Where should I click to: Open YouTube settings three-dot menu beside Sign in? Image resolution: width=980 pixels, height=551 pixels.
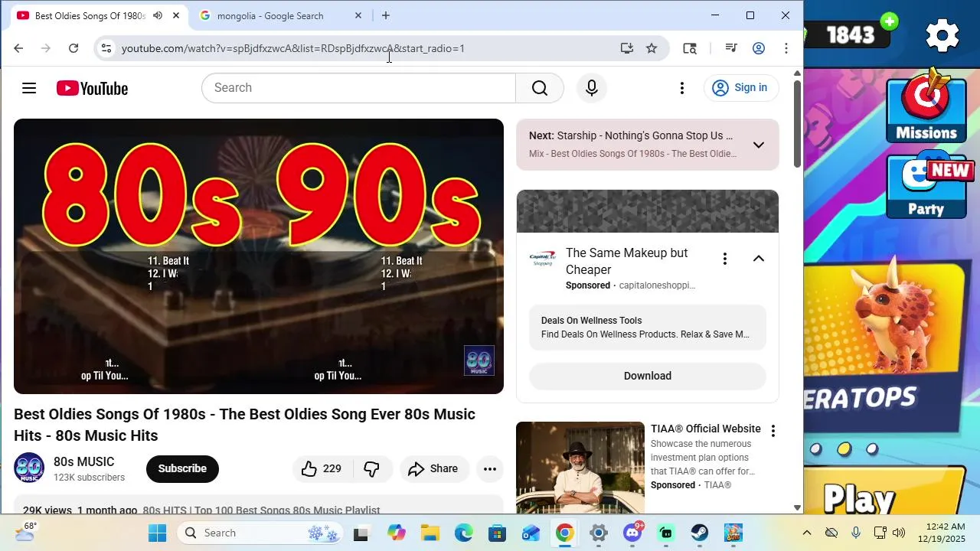[682, 88]
